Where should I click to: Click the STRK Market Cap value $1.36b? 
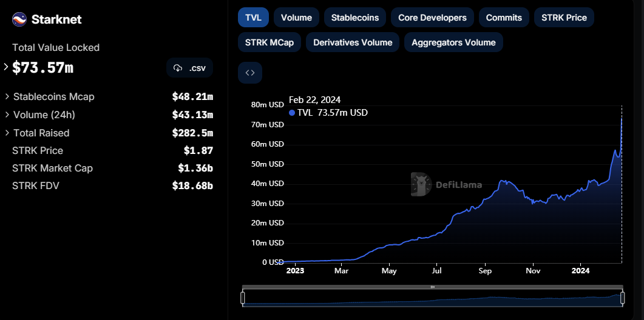(195, 168)
